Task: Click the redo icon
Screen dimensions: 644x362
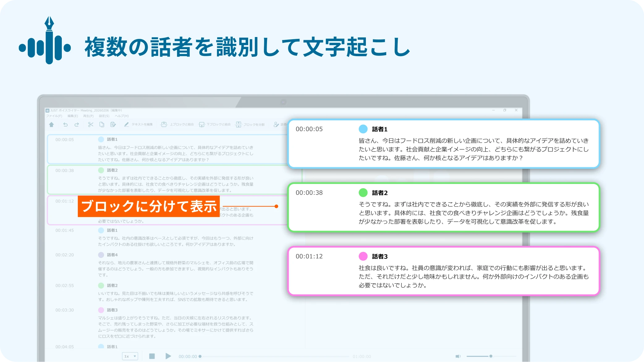Action: pyautogui.click(x=77, y=125)
